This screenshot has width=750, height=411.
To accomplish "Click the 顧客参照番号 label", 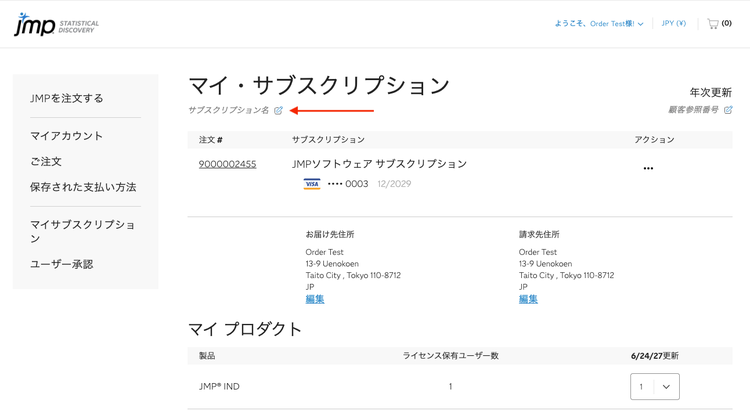I will point(693,110).
